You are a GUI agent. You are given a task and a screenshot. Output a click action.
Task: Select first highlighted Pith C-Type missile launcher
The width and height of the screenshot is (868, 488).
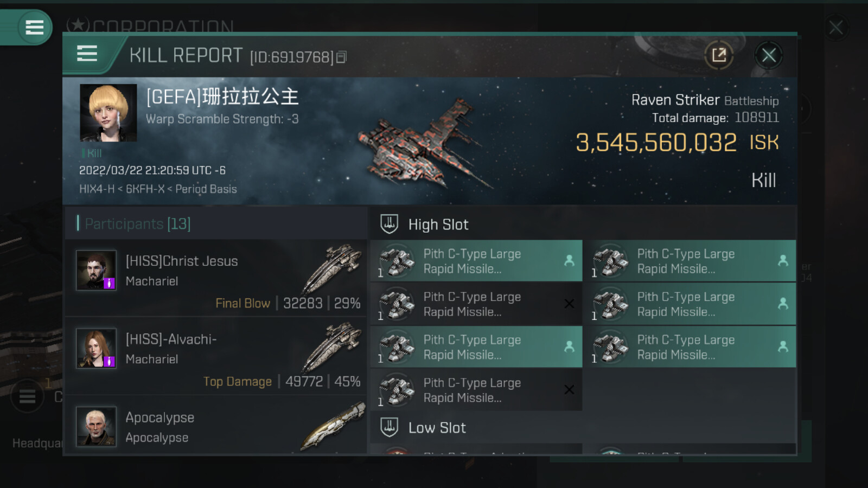(476, 261)
